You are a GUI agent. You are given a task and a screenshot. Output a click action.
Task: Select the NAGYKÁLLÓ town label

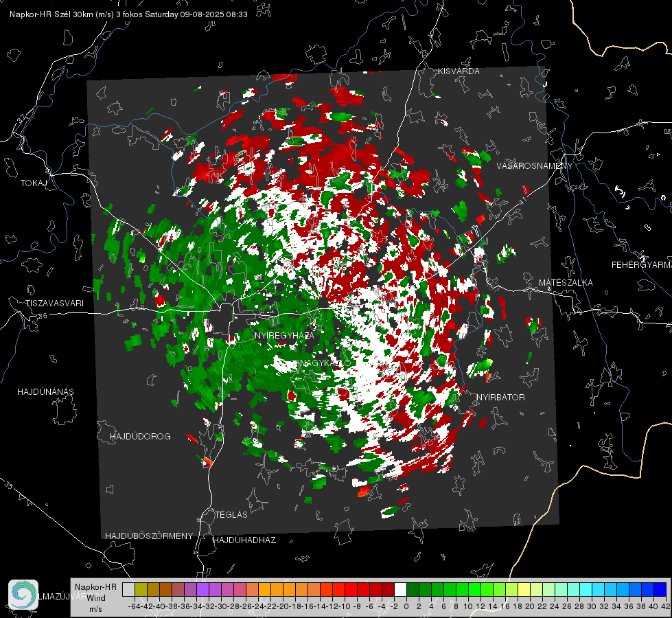point(325,363)
